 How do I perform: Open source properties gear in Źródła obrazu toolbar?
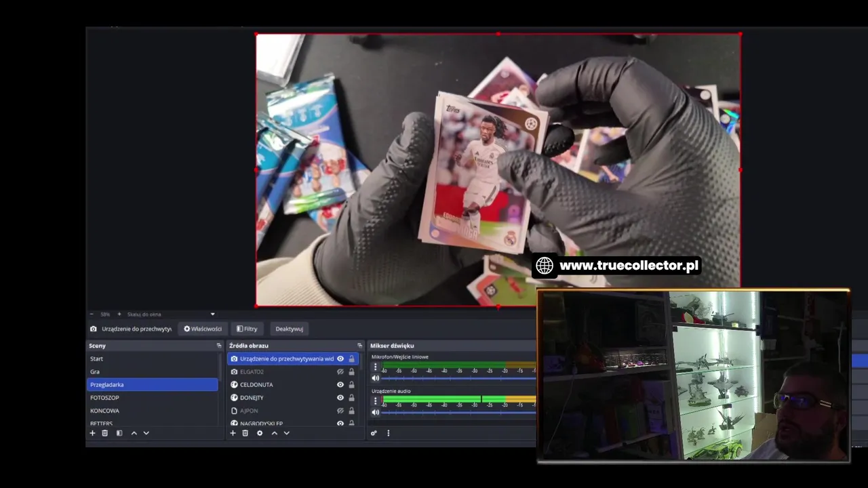259,433
